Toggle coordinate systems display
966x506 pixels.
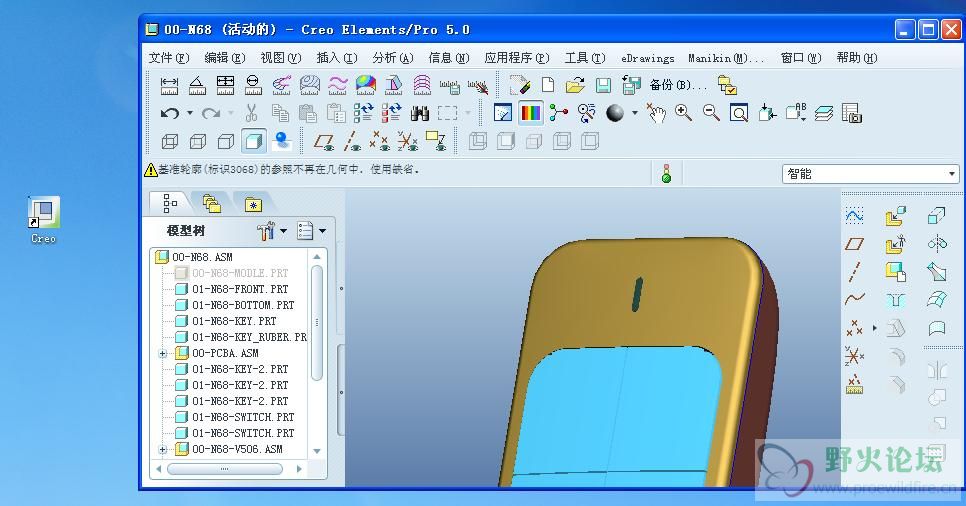(408, 142)
